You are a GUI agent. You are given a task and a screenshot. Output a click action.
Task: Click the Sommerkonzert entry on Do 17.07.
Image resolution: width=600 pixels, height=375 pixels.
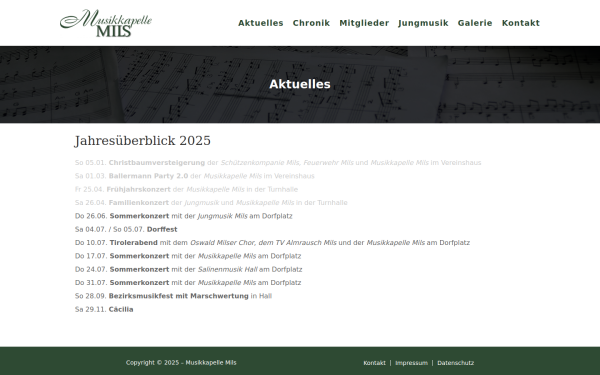click(x=188, y=256)
